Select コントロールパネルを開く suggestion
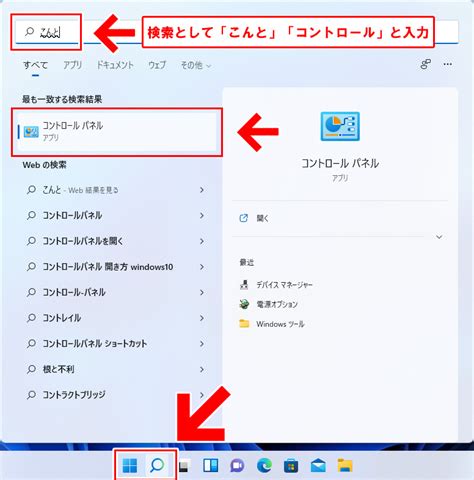 [x=116, y=241]
